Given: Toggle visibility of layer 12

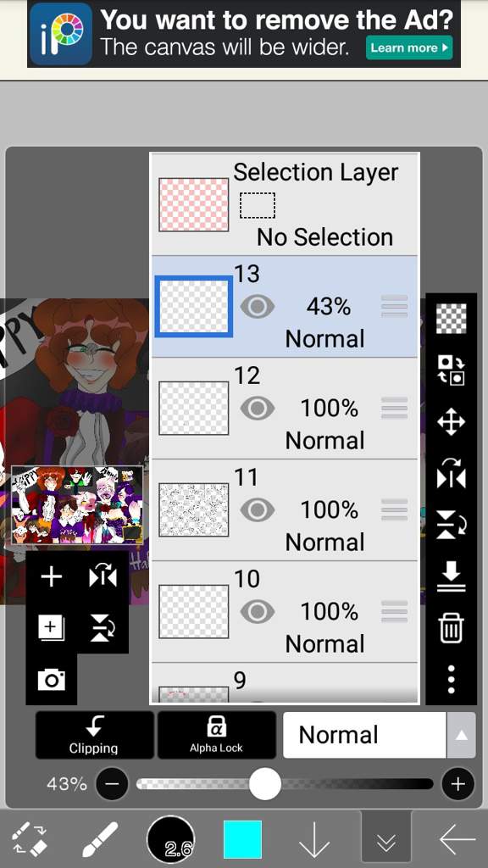Looking at the screenshot, I should click(x=258, y=409).
